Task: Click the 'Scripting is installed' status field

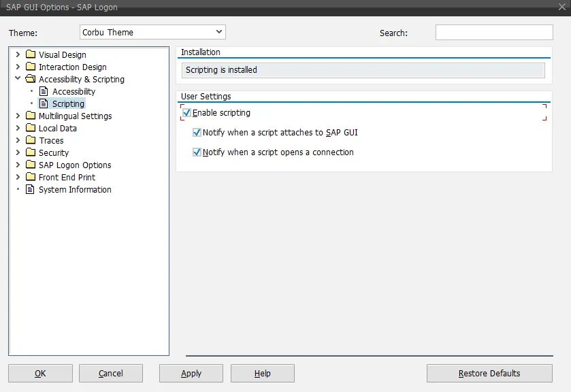Action: (x=363, y=70)
